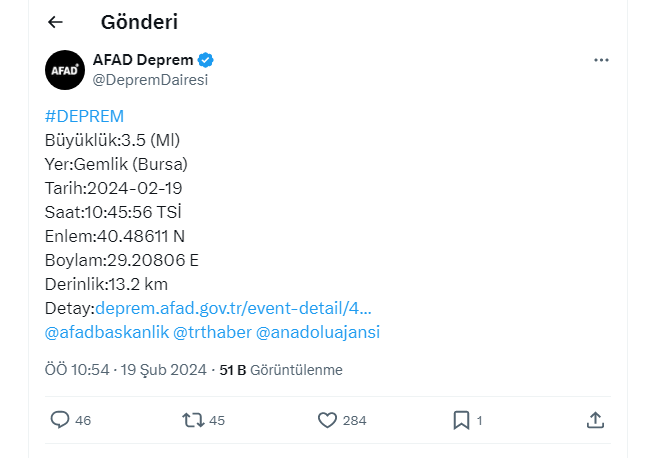The width and height of the screenshot is (653, 458).
Task: Select the @DepremDairesi handle
Action: point(150,80)
